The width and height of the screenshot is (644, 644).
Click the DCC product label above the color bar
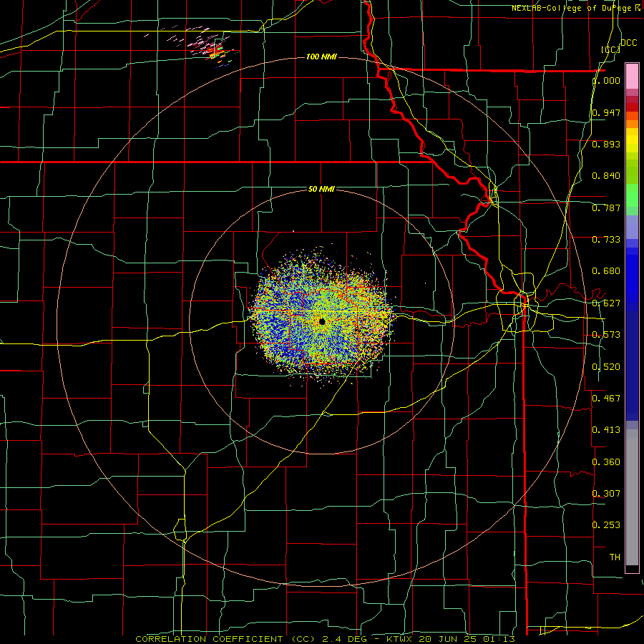(x=628, y=42)
